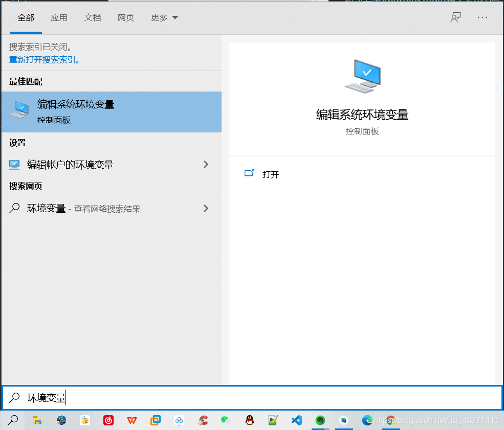
Task: Expand the 环境变量 web search result chevron
Action: (206, 208)
